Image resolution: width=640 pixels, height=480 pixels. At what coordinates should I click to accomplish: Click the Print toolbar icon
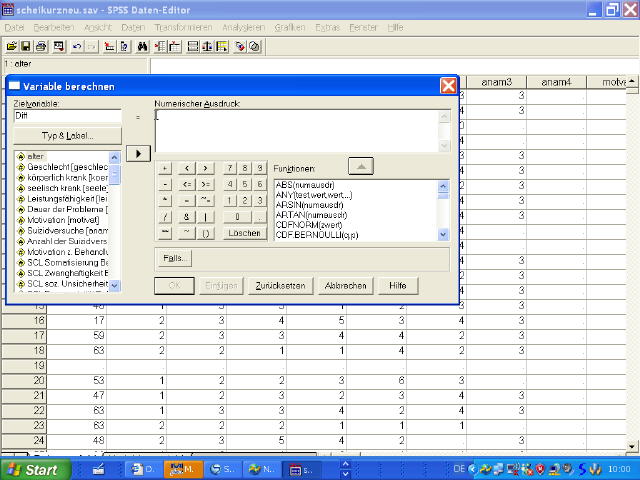(41, 46)
